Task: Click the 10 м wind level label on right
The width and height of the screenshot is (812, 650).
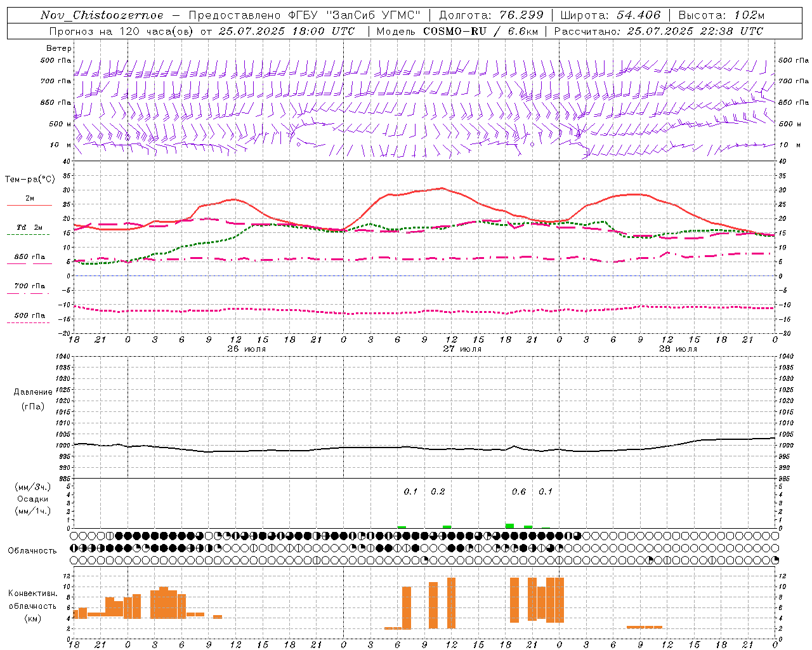Action: [x=789, y=145]
